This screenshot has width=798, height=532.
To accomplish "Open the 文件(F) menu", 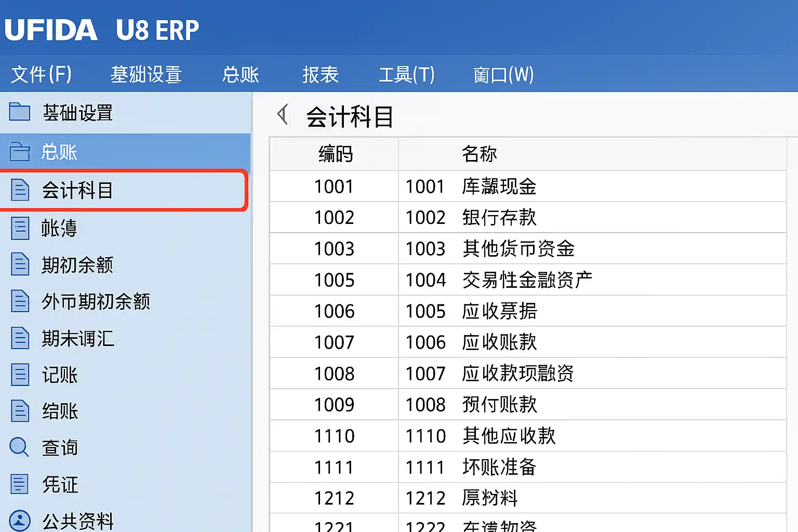I will pos(41,74).
